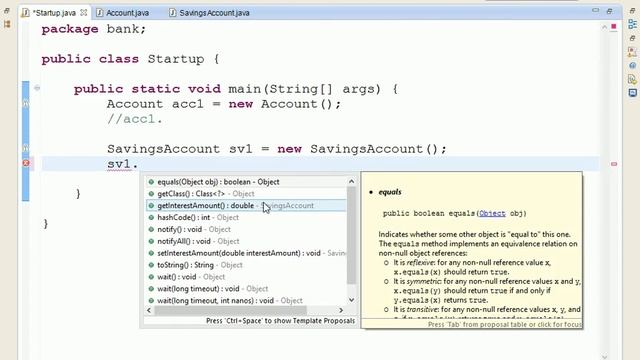
Task: Open the Javadoc fast view icon
Action: pyautogui.click(x=633, y=65)
